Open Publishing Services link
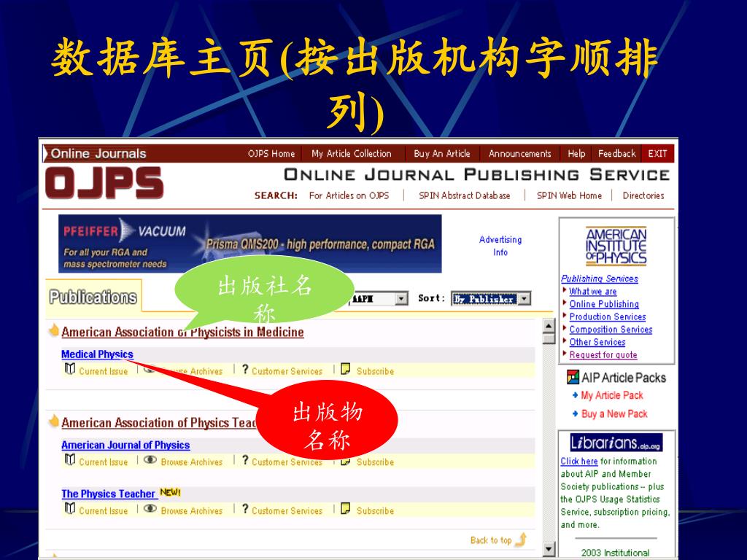 click(x=600, y=279)
